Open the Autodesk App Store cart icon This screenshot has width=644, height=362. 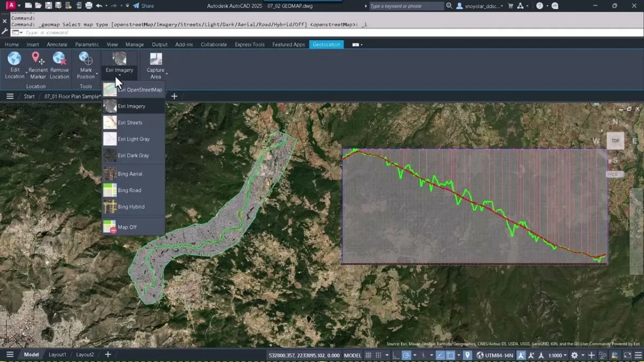[510, 6]
